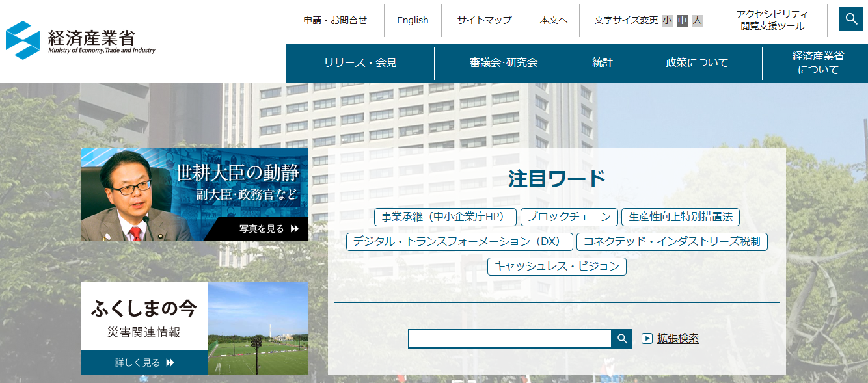Open the リリース・会見 menu

pos(360,63)
